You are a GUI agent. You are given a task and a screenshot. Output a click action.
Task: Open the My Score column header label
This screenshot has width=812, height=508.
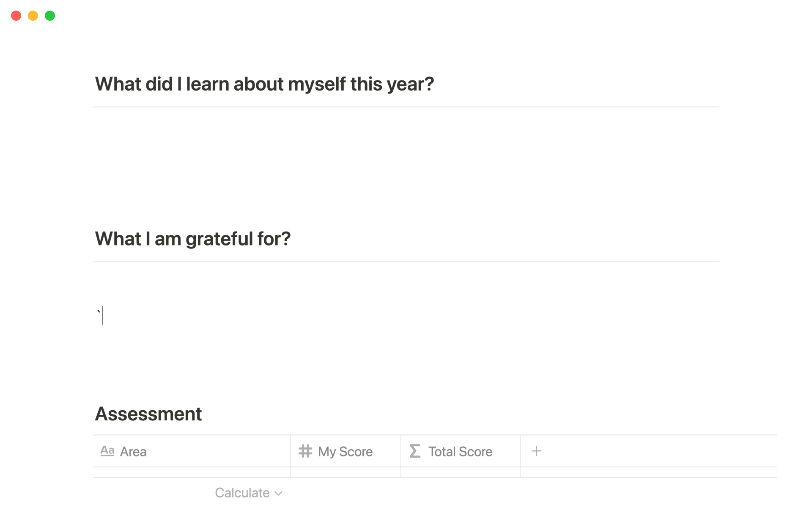point(345,452)
